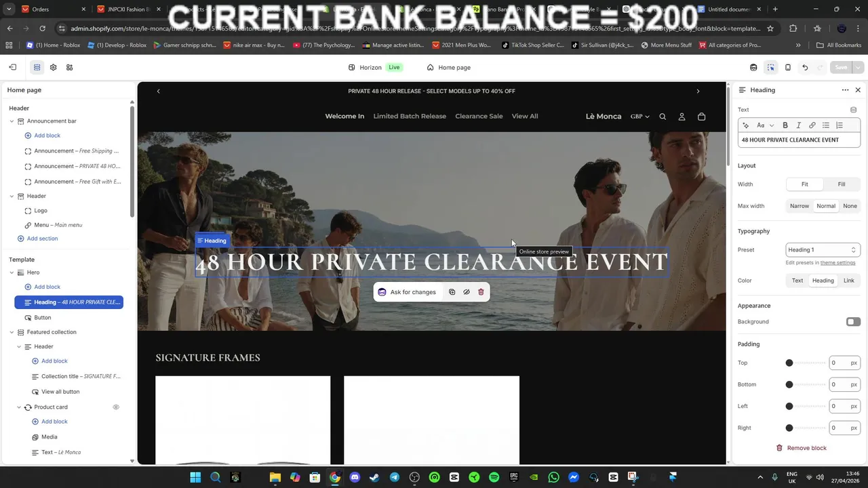Viewport: 868px width, 488px height.
Task: Open the theme settings link
Action: 837,263
